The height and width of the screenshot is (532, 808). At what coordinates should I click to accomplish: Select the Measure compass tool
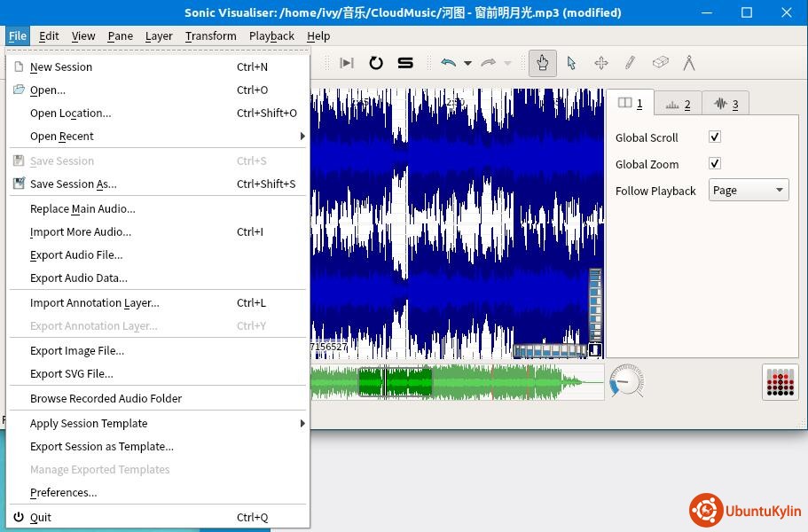coord(688,63)
